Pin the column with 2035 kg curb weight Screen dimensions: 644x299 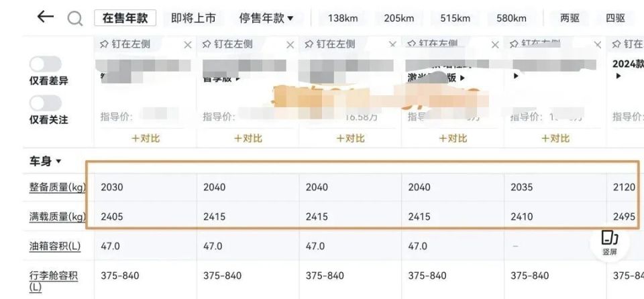(x=535, y=44)
